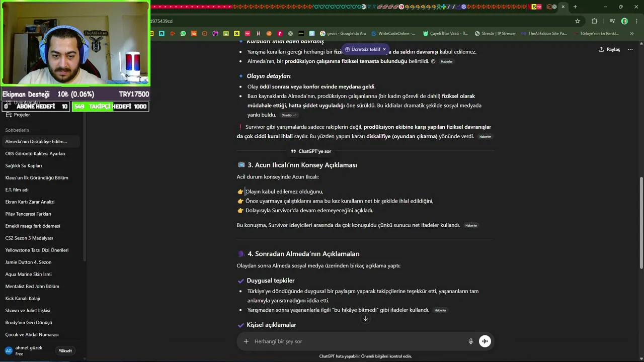Viewport: 644px width, 362px height.
Task: Open the Kick Kanalı Kolajı chat
Action: 40,298
